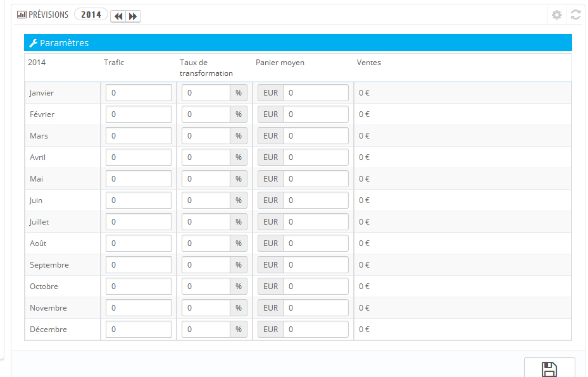Click the Décembre Ventes 0 € value
This screenshot has height=377, width=588.
click(x=364, y=330)
